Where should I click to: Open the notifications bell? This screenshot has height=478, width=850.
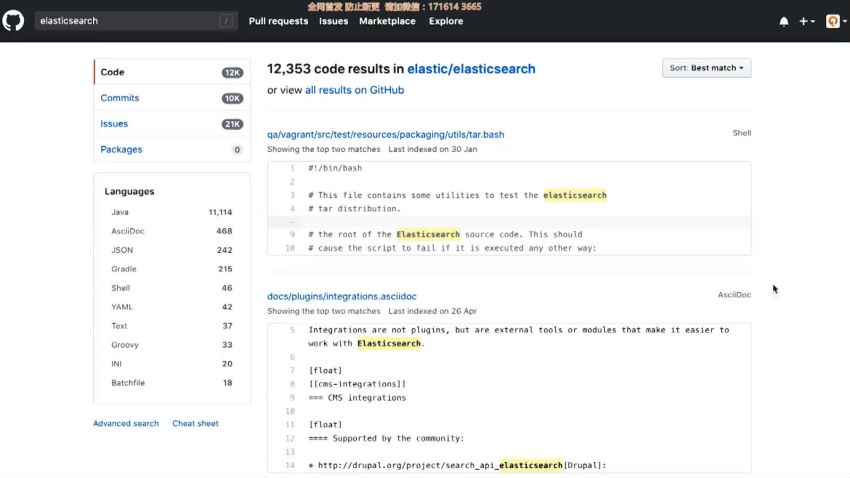coord(784,21)
